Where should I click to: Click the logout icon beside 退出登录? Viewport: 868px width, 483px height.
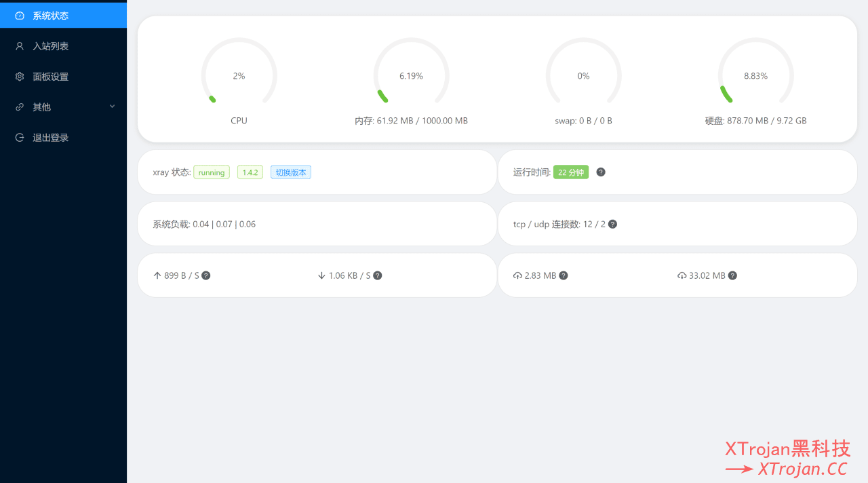pyautogui.click(x=19, y=137)
